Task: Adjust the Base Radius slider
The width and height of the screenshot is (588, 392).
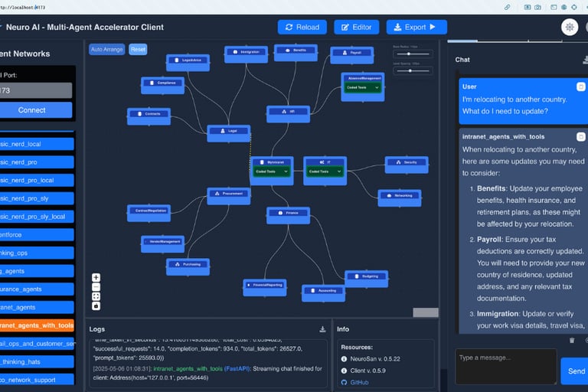Action: [413, 54]
